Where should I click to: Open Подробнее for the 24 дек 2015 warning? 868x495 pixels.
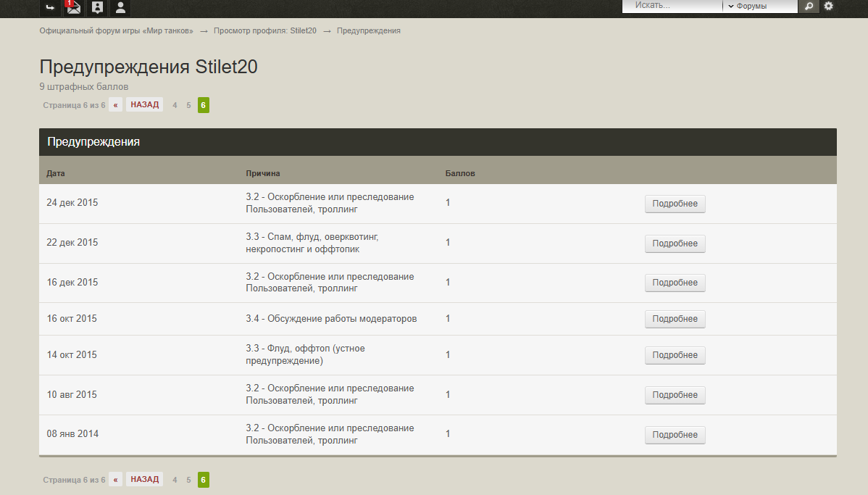(x=675, y=204)
